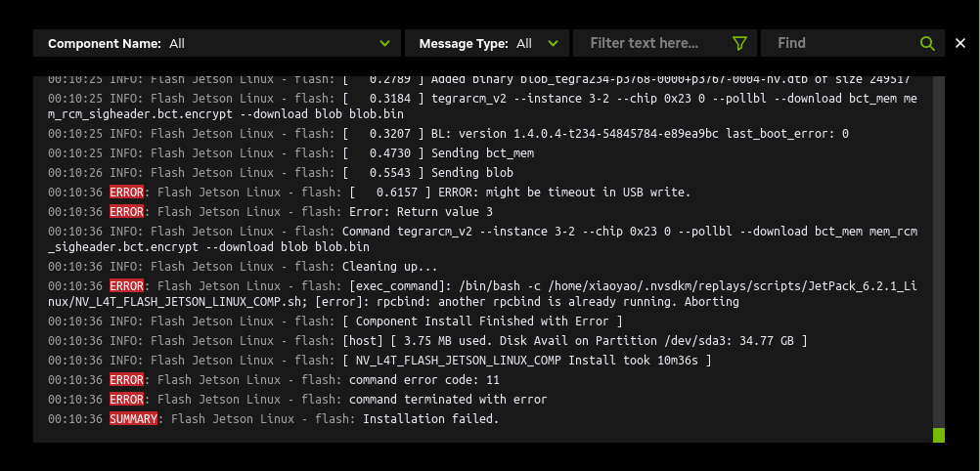Select 'Component Install Finished with Error' line
The height and width of the screenshot is (471, 980).
[x=483, y=321]
